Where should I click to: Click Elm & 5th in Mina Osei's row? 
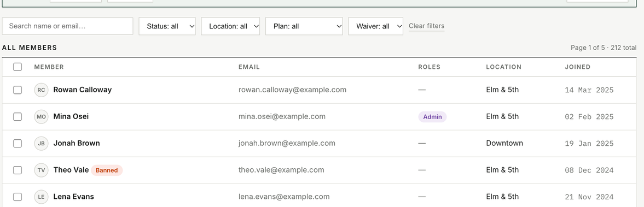point(502,116)
